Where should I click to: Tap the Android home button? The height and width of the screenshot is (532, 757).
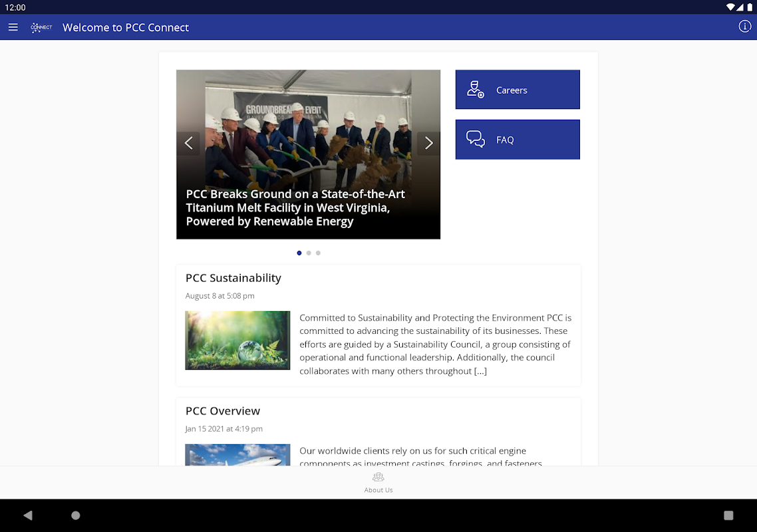(x=76, y=515)
